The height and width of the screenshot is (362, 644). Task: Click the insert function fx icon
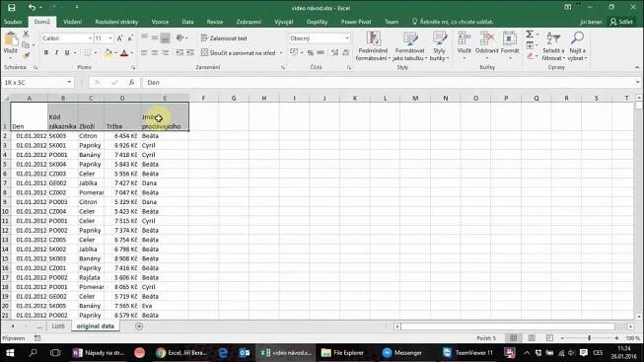tap(131, 83)
